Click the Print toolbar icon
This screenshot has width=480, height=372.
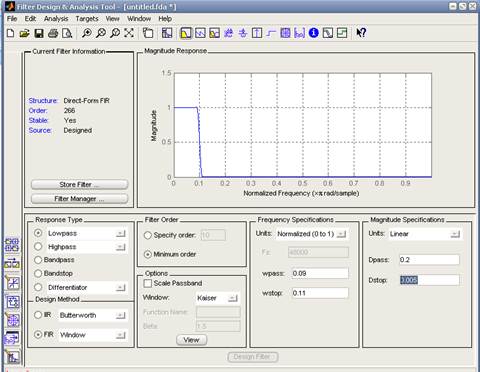53,33
